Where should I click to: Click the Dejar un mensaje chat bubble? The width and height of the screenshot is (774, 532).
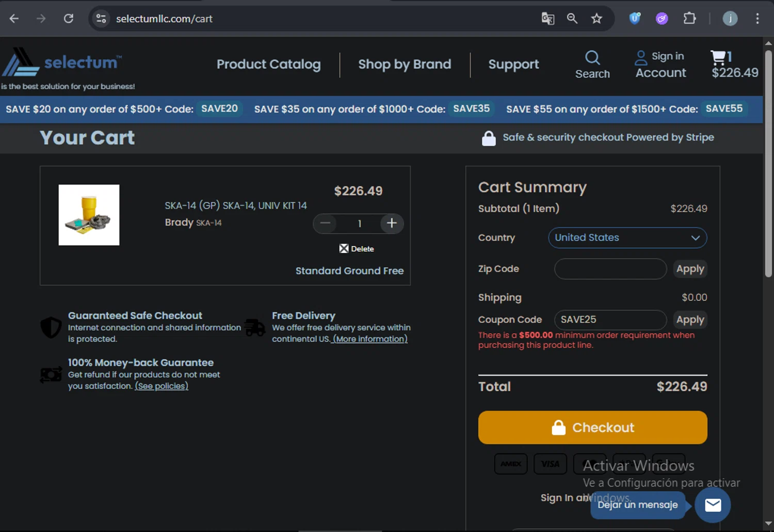click(x=638, y=505)
